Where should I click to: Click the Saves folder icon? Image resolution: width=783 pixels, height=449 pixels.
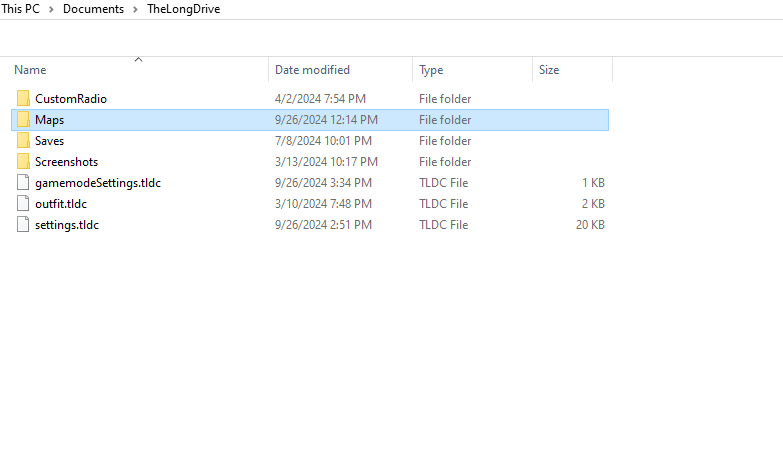[23, 140]
